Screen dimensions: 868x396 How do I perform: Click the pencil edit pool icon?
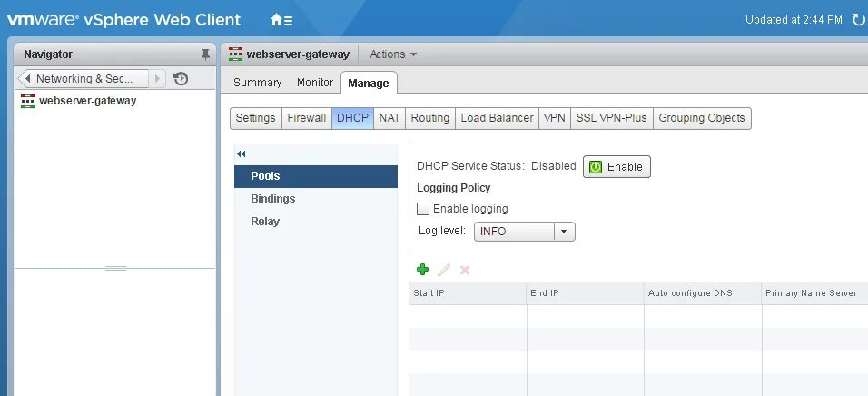point(443,270)
